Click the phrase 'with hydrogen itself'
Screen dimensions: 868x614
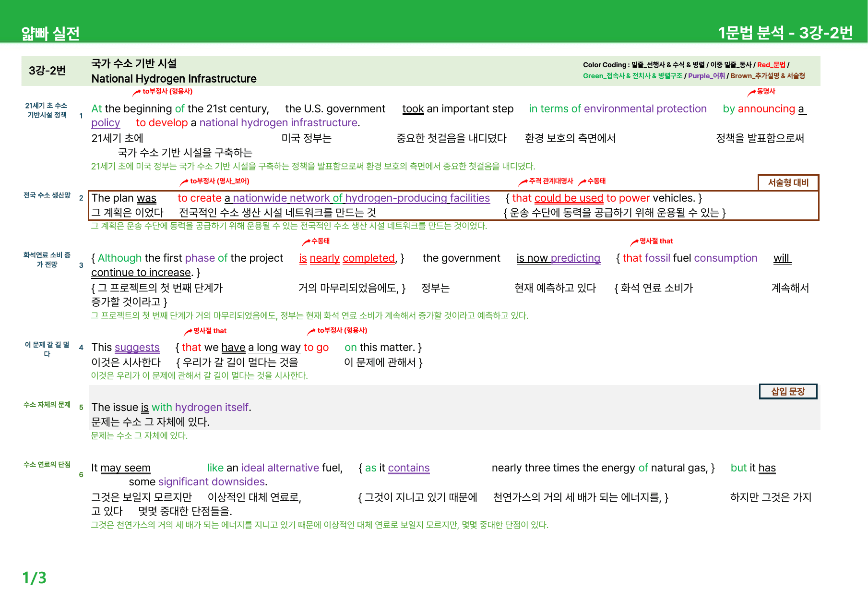pos(200,408)
